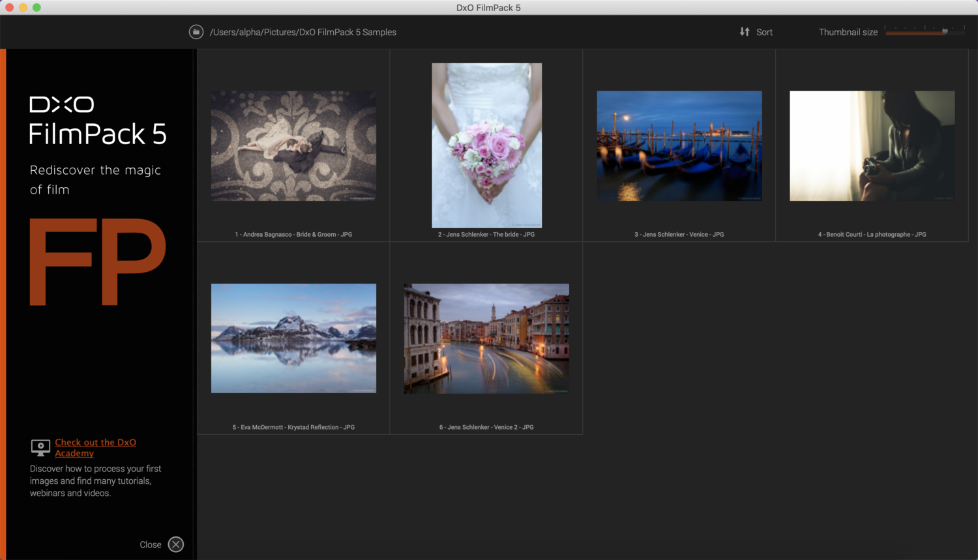This screenshot has width=978, height=560.
Task: Select the La photographe thumbnail
Action: (x=872, y=146)
